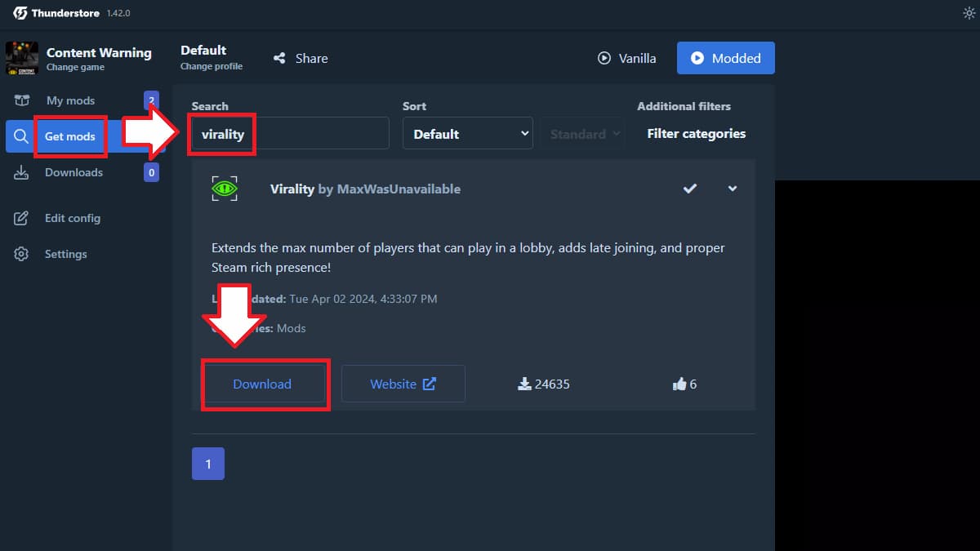Click the Get mods magnifier icon

20,136
